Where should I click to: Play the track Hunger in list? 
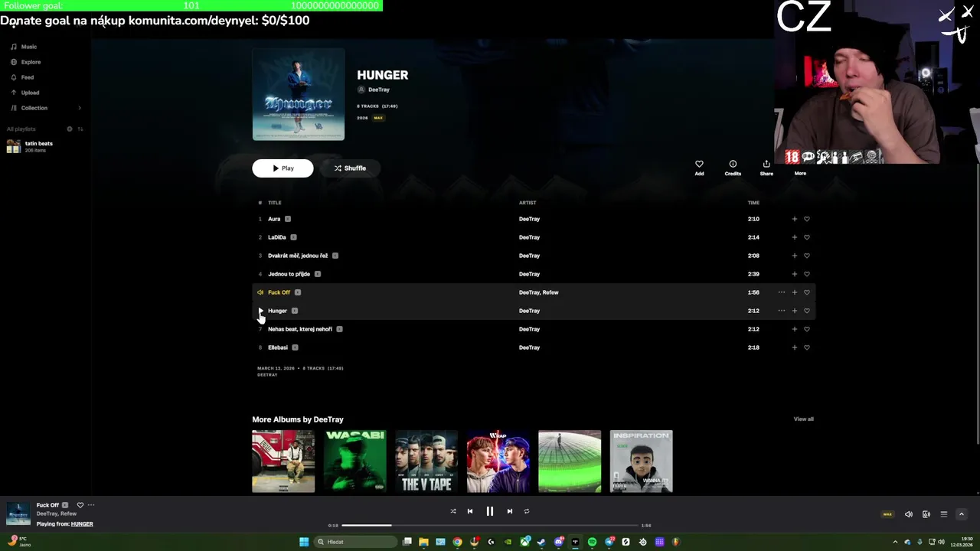tap(260, 311)
